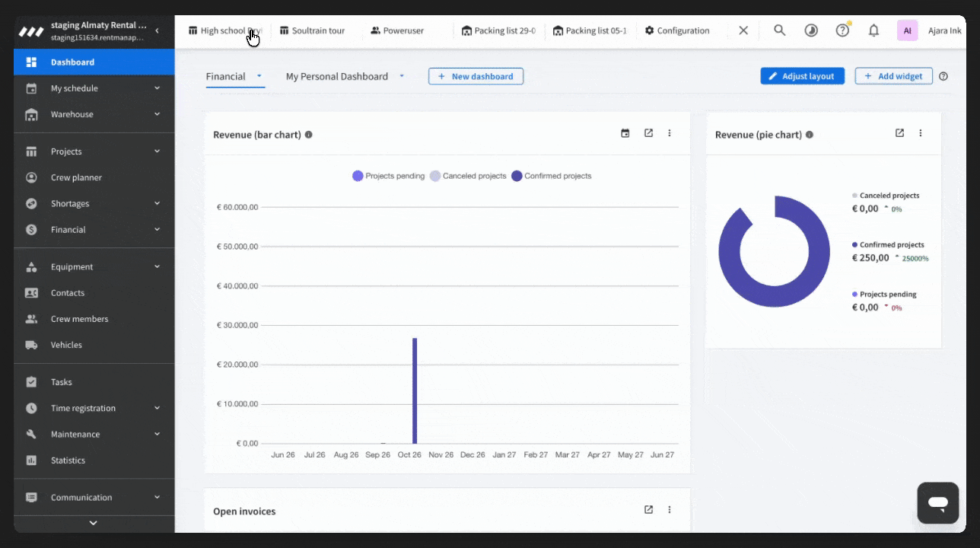Click the October 26 revenue bar
This screenshot has width=980, height=548.
[415, 390]
